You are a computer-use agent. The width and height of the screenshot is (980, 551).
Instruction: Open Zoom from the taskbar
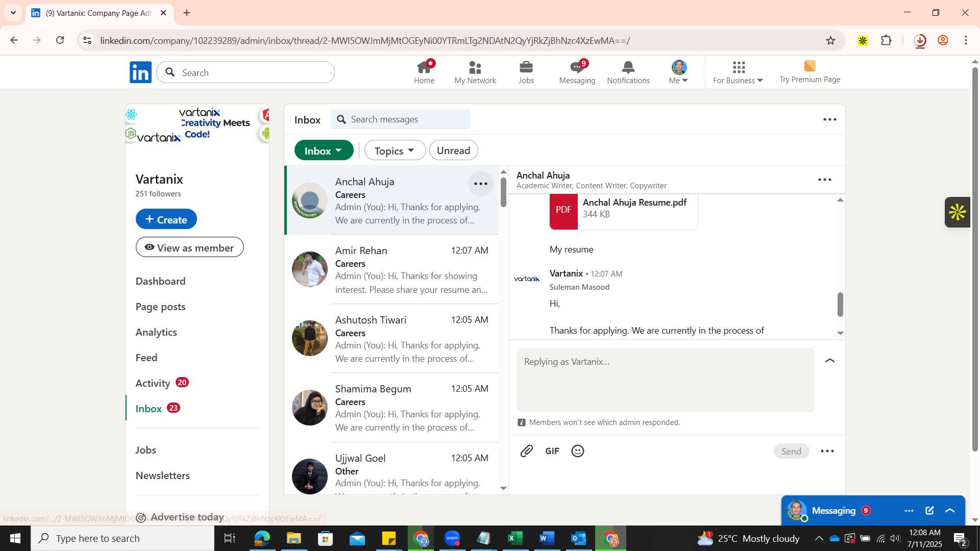click(452, 538)
